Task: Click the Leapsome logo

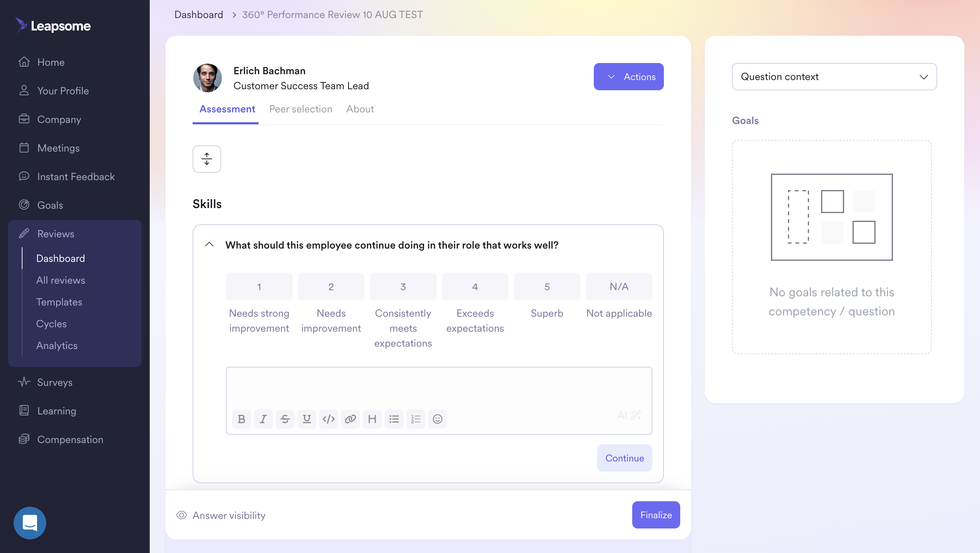Action: pyautogui.click(x=53, y=26)
